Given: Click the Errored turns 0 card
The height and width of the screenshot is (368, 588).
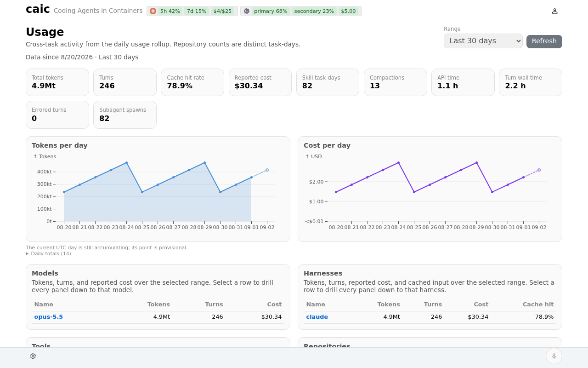Looking at the screenshot, I should (57, 115).
